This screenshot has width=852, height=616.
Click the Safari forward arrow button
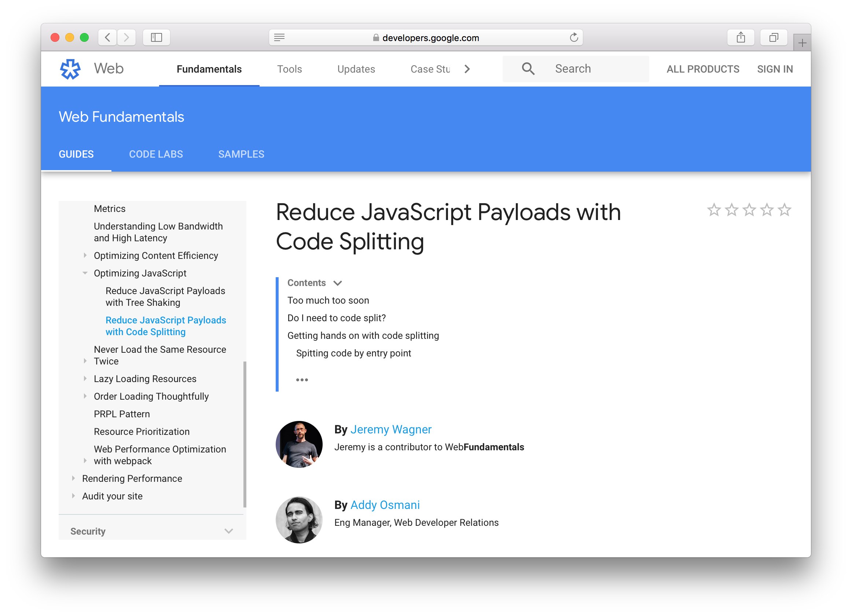click(x=126, y=37)
